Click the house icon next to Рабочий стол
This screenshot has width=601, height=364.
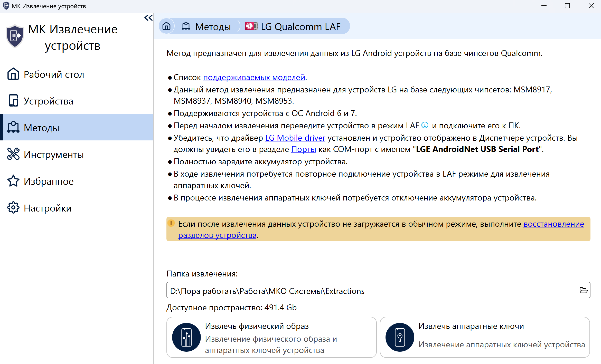[x=13, y=74]
